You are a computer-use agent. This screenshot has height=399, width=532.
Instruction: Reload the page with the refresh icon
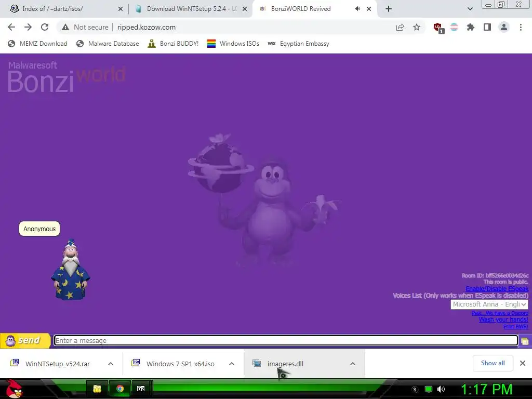(x=45, y=27)
